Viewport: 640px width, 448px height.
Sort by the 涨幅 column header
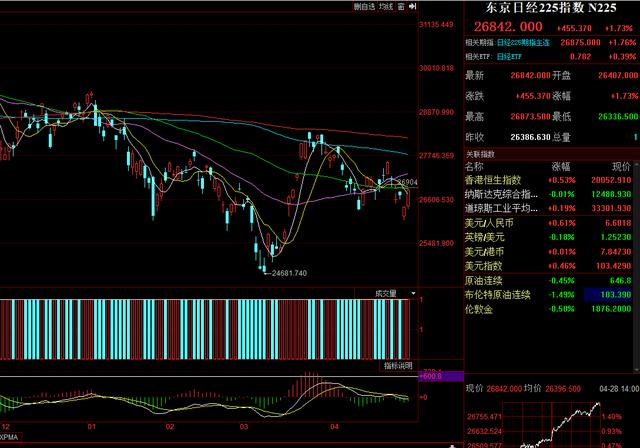pos(561,166)
